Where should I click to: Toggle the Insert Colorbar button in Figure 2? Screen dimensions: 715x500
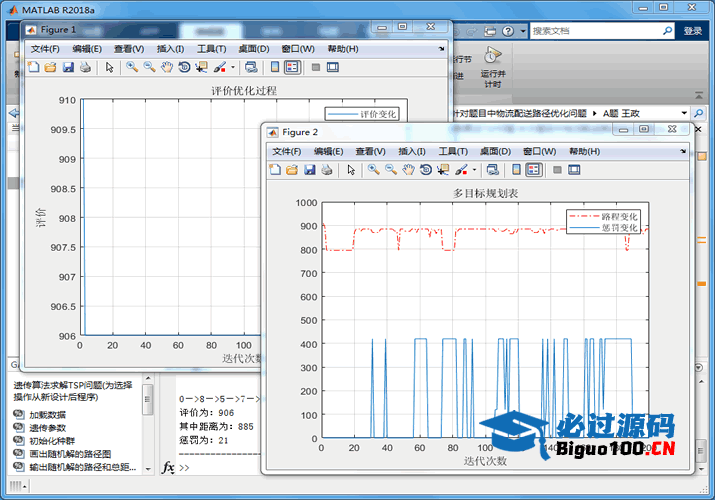click(x=517, y=170)
